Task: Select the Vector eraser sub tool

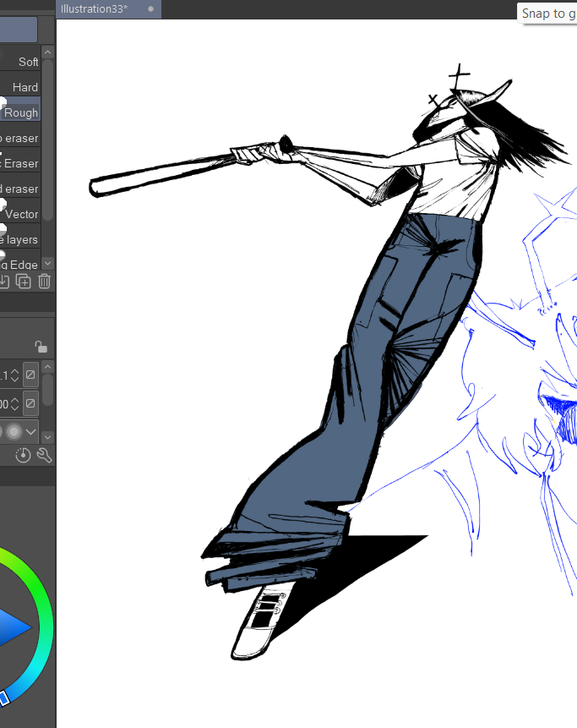Action: (x=20, y=211)
